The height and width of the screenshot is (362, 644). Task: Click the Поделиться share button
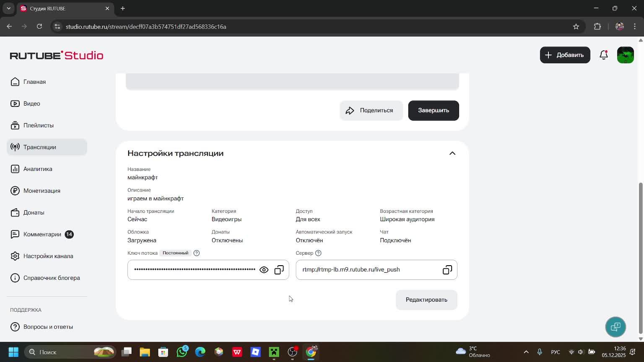coord(371,111)
